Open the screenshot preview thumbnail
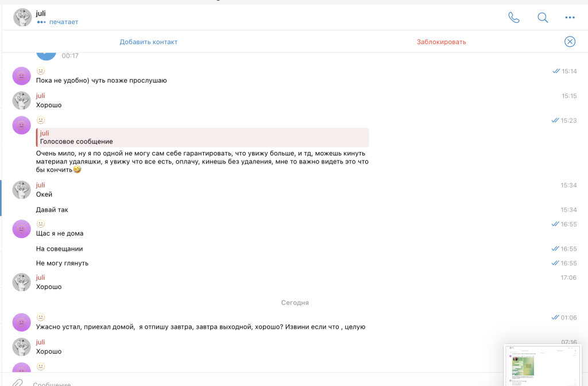 pyautogui.click(x=541, y=365)
